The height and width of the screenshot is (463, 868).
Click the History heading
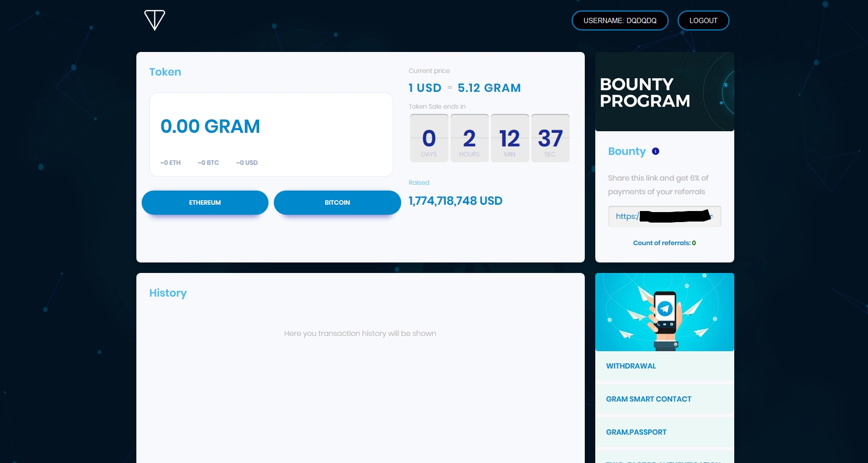168,293
